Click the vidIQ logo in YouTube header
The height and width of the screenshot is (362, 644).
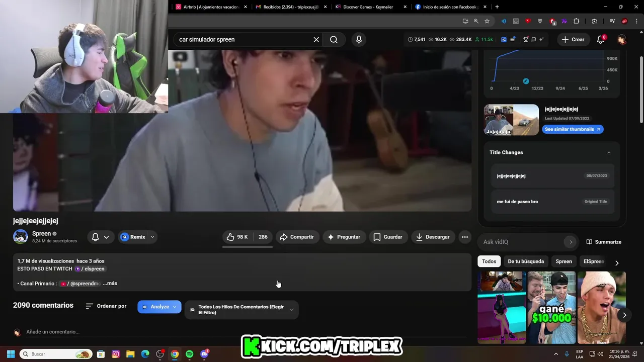point(504,39)
